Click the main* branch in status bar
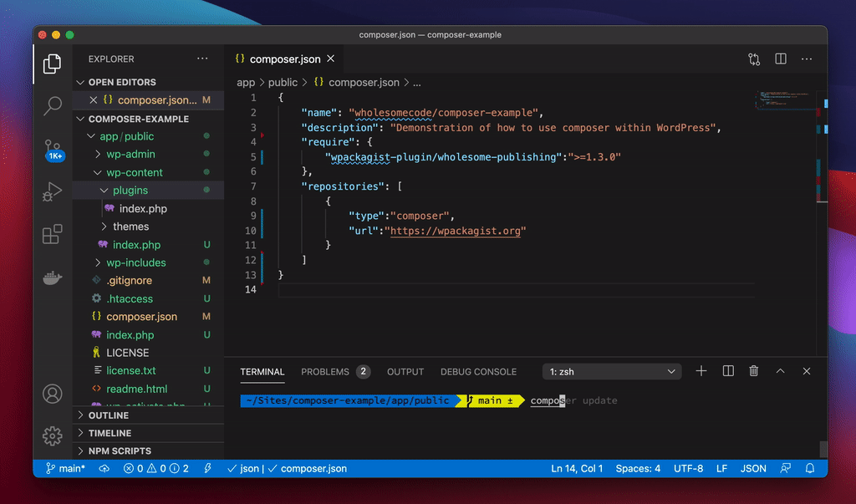Image resolution: width=856 pixels, height=504 pixels. (65, 469)
